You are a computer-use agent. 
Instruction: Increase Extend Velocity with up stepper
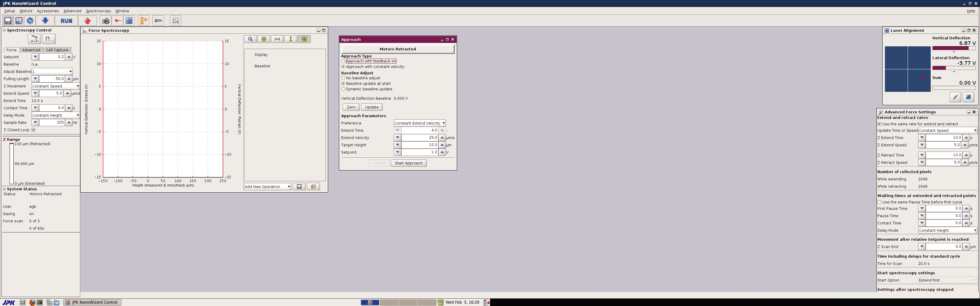[x=442, y=138]
